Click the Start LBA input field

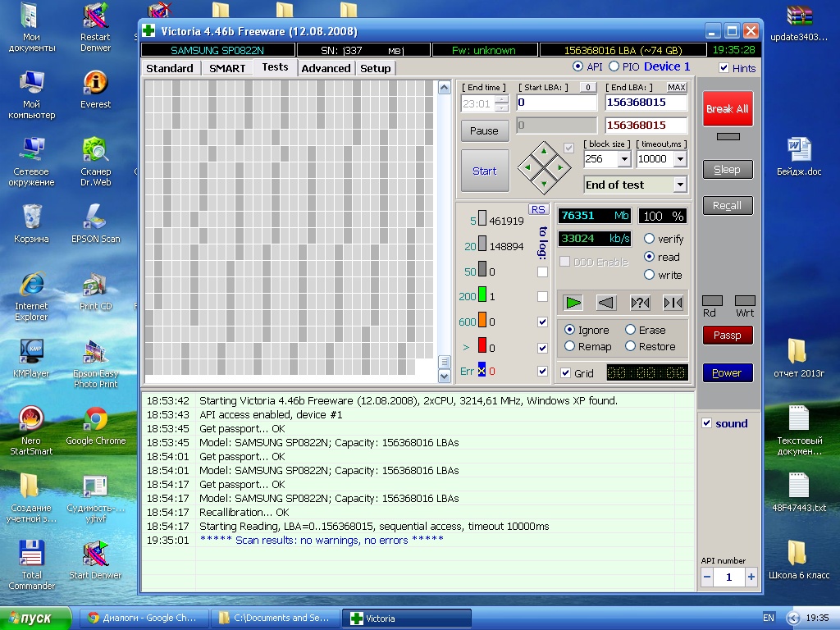tap(557, 103)
